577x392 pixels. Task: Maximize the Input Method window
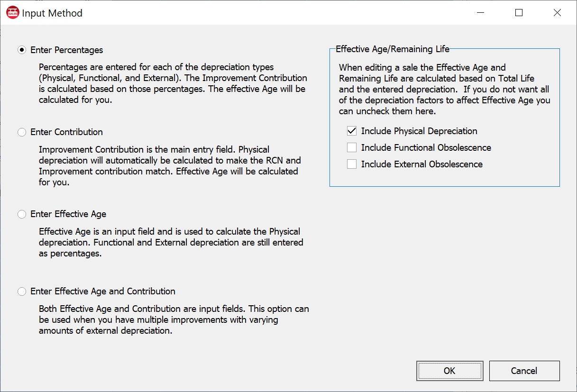pyautogui.click(x=519, y=13)
